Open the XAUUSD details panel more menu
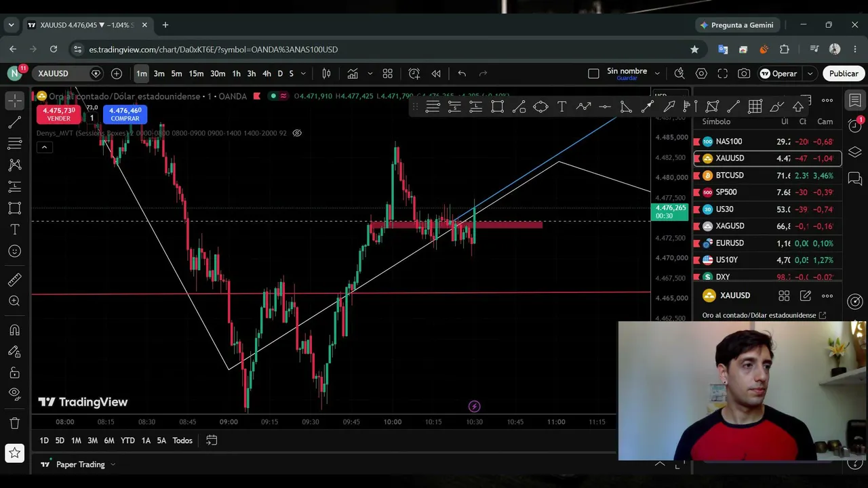The height and width of the screenshot is (488, 868). pyautogui.click(x=827, y=296)
